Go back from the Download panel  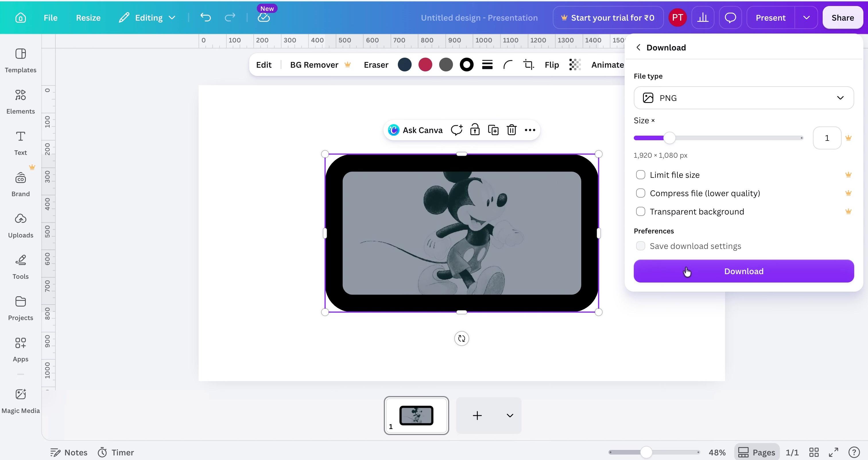638,48
